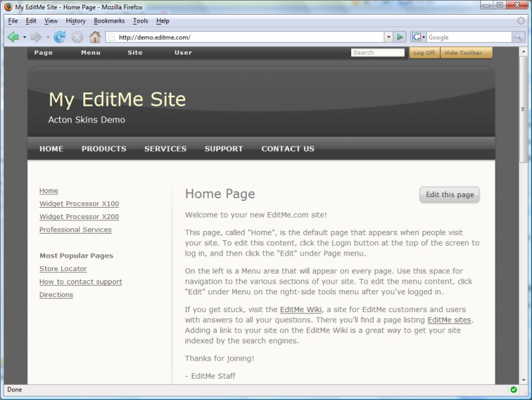Open the Forward history dropdown arrow

pos(48,37)
